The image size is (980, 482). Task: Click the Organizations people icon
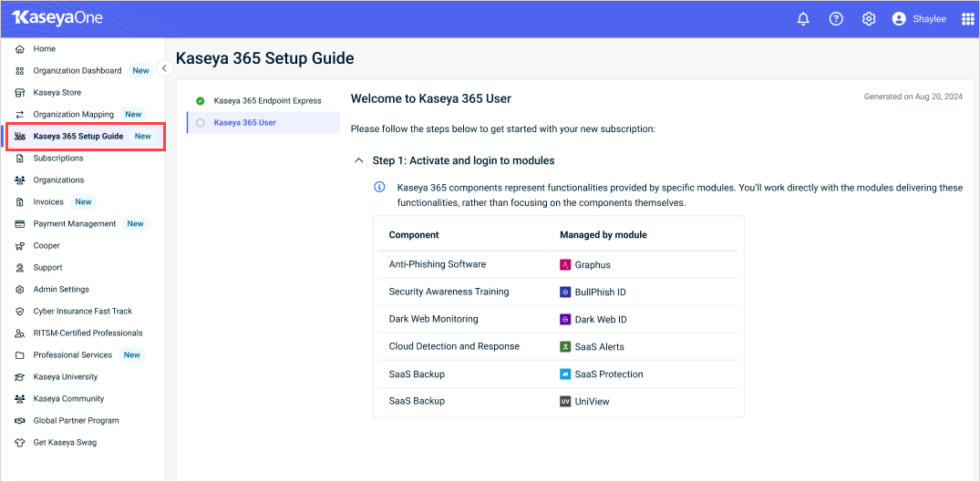coord(20,179)
